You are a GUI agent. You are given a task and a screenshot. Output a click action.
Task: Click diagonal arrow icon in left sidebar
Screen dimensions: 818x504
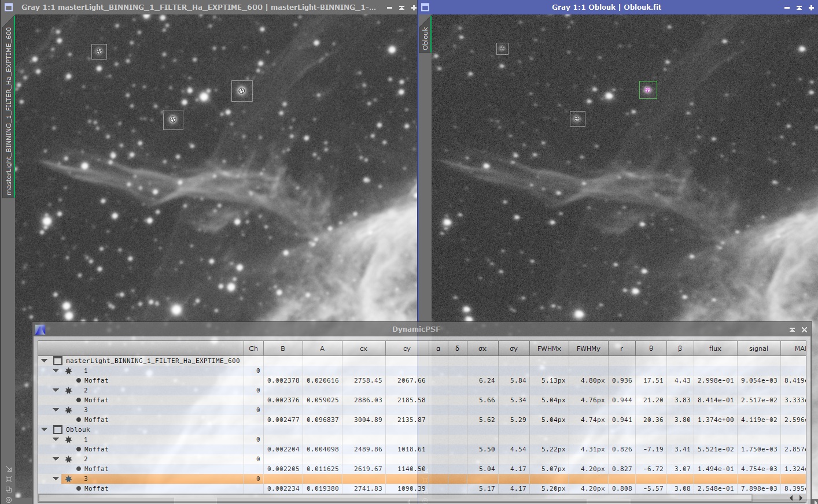coord(8,469)
